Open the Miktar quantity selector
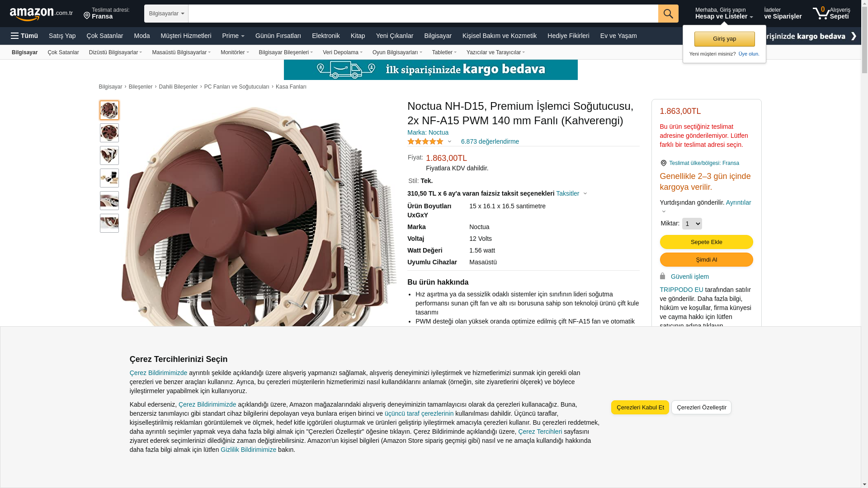The image size is (868, 488). (692, 224)
